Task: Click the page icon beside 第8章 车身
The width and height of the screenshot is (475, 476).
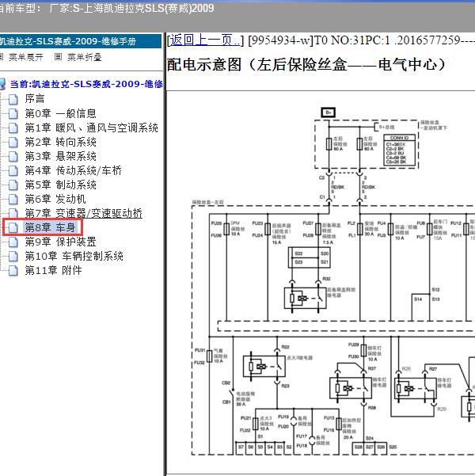Action: (x=13, y=227)
